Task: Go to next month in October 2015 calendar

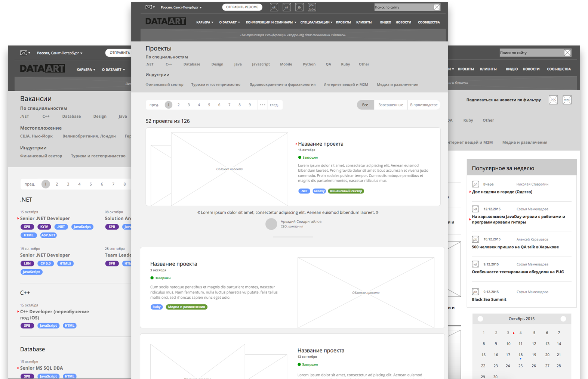Action: tap(563, 319)
